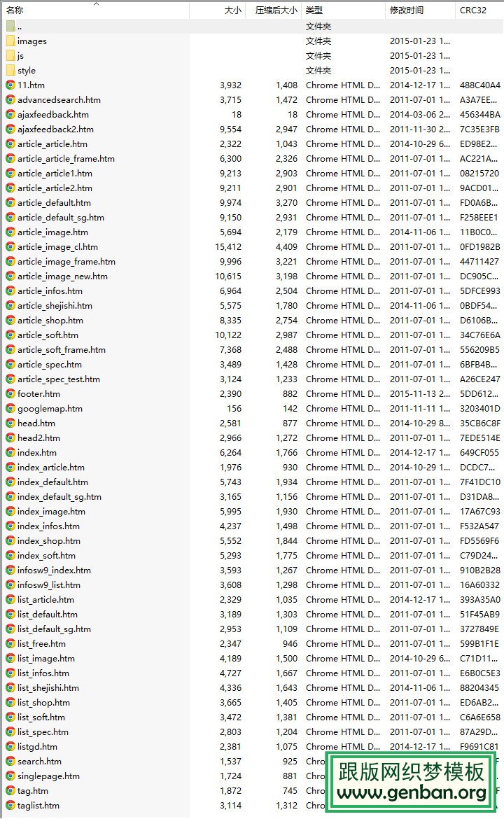Click the 类型 column header

pyautogui.click(x=314, y=10)
